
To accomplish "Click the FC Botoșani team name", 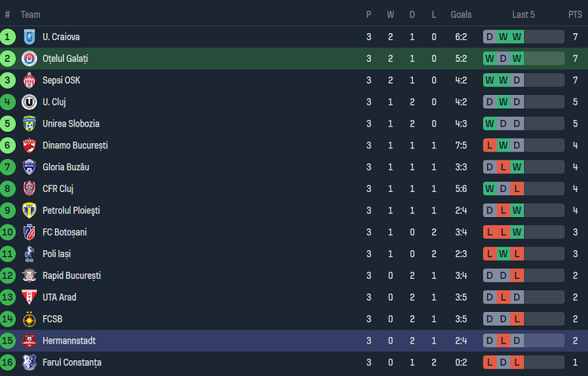I will (x=64, y=232).
